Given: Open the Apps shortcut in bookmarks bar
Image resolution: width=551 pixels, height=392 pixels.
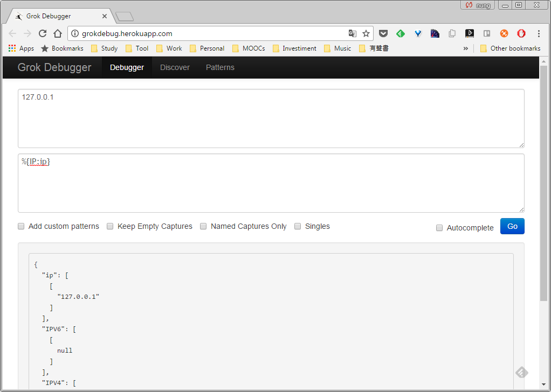Looking at the screenshot, I should tap(21, 48).
